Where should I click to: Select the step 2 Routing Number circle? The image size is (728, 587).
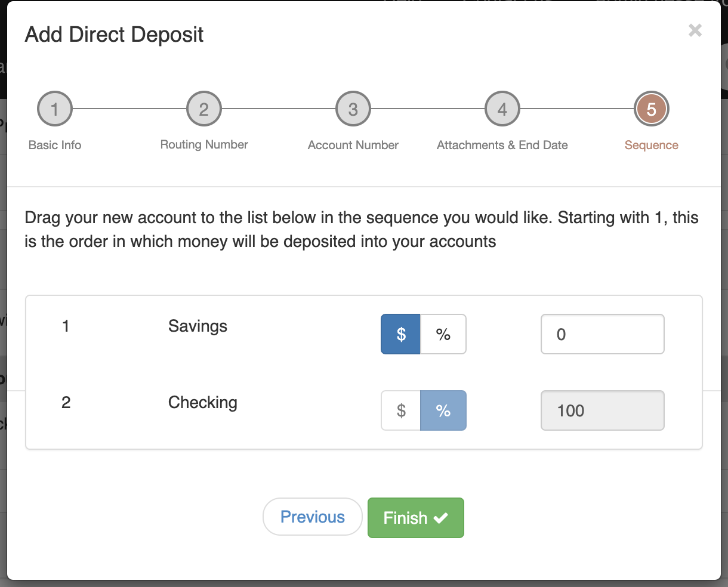203,109
